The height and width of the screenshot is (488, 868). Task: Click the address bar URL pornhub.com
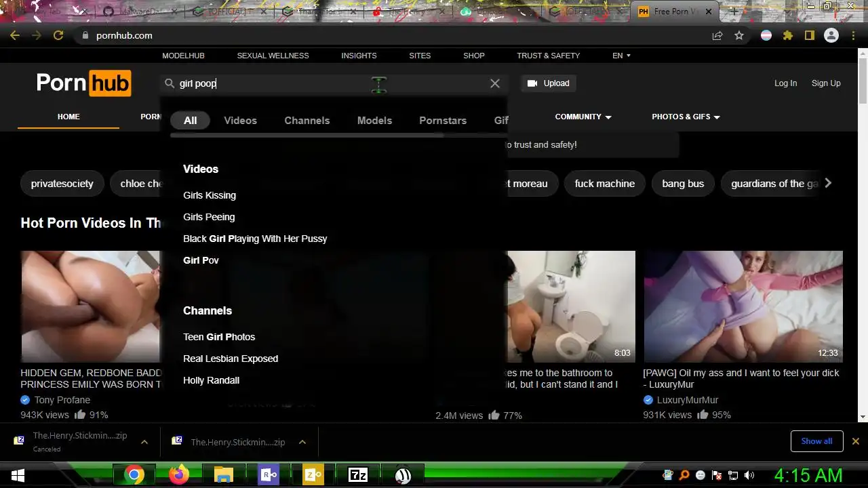(124, 35)
